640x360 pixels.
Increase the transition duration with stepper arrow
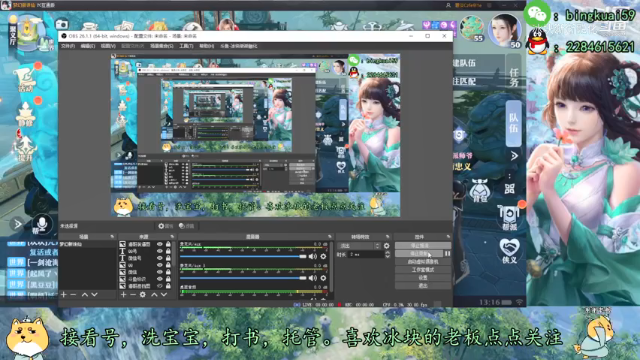click(x=387, y=253)
